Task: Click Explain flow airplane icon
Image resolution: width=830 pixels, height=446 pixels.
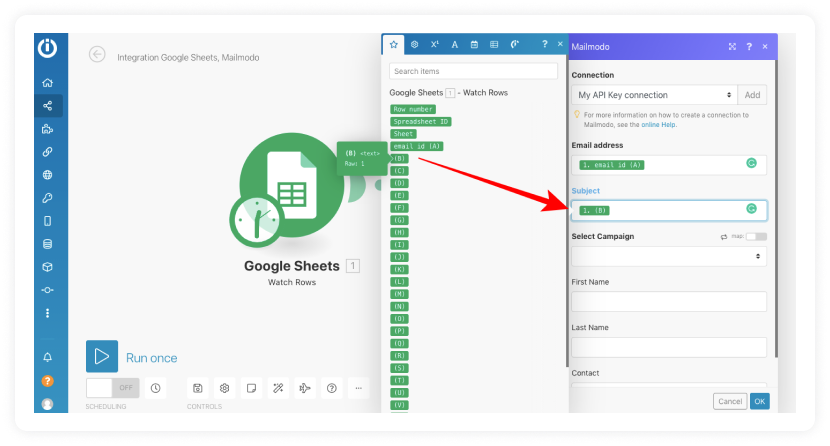Action: (x=305, y=388)
